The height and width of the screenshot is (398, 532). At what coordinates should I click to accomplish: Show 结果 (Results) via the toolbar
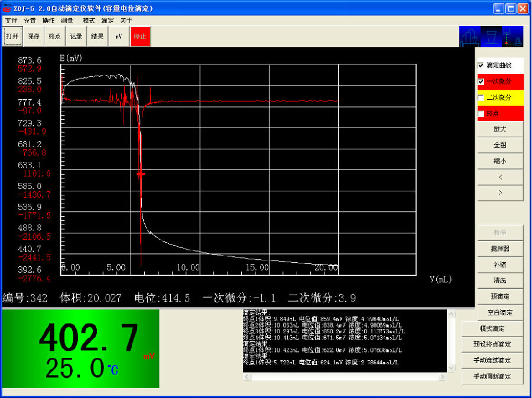[97, 36]
